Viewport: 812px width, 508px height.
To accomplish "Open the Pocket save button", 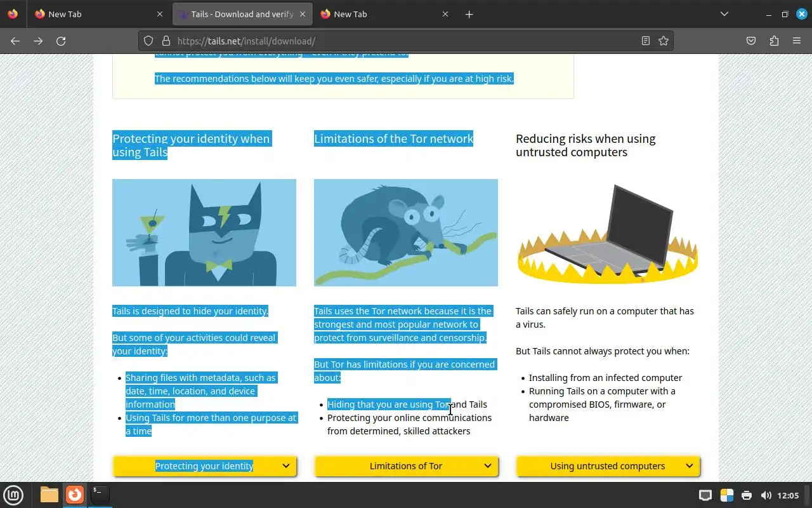I will (751, 41).
